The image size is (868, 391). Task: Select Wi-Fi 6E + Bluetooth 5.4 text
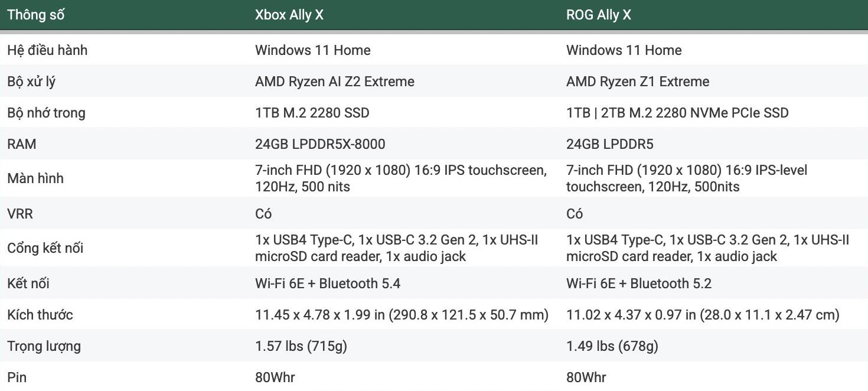click(328, 284)
